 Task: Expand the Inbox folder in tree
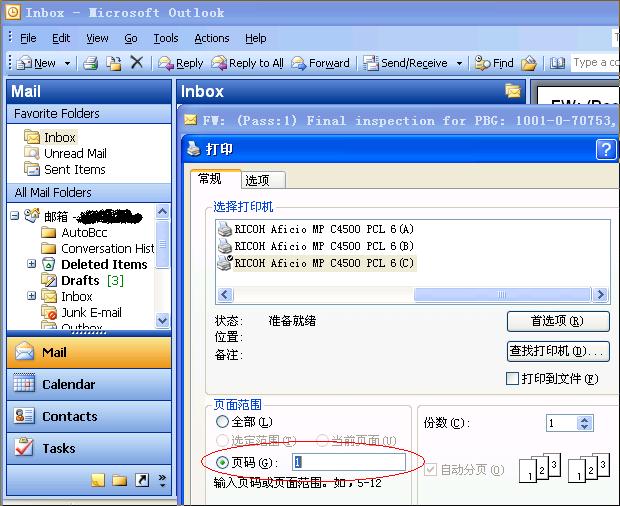tap(31, 295)
